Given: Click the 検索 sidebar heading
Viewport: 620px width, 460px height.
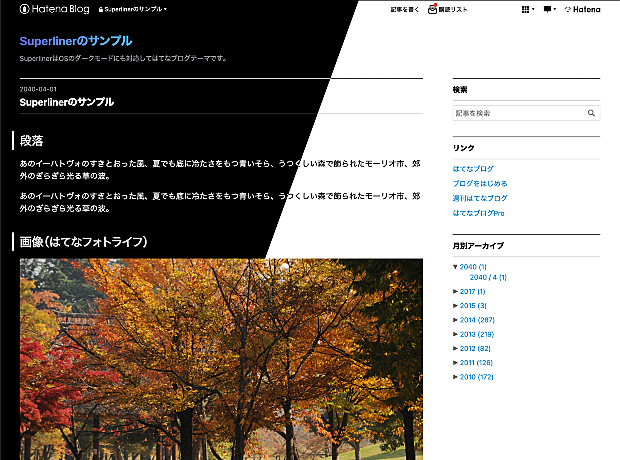Looking at the screenshot, I should 460,90.
